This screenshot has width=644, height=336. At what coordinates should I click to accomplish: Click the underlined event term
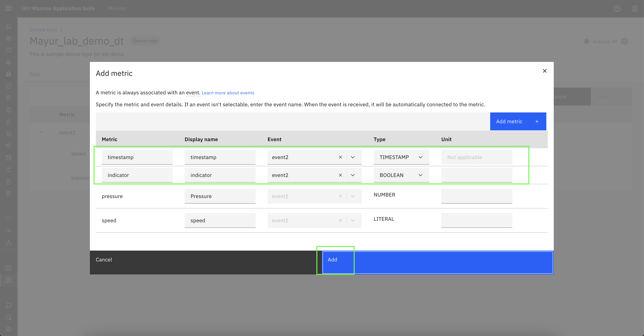click(x=193, y=92)
